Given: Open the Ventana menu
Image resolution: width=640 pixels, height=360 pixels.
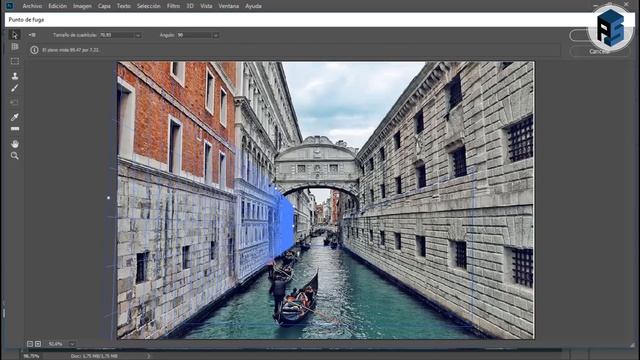Looking at the screenshot, I should coord(229,6).
